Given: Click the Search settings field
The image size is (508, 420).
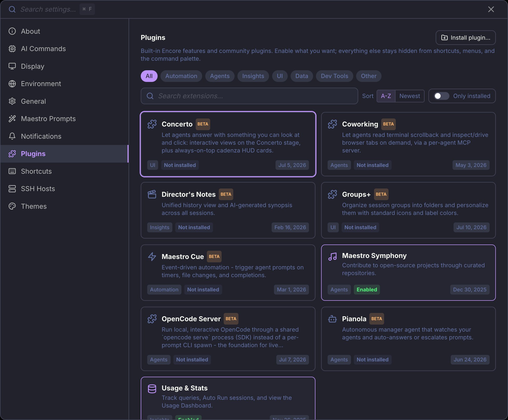Looking at the screenshot, I should [x=48, y=9].
